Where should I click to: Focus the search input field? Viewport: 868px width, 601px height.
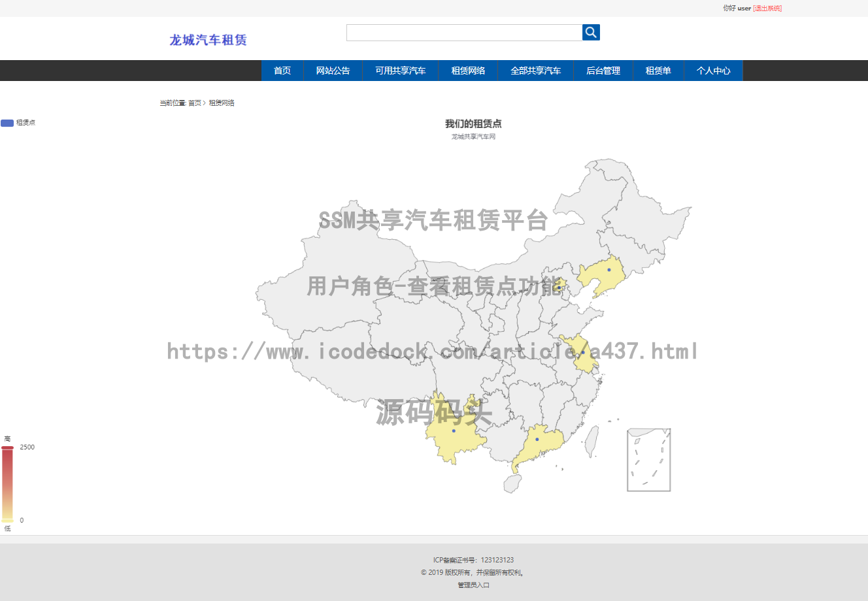tap(464, 33)
